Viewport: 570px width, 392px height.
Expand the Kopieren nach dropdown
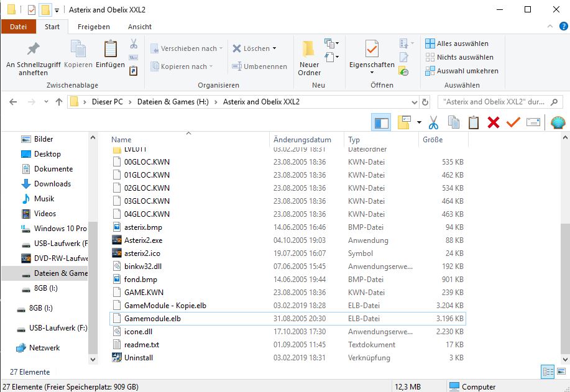tap(211, 66)
